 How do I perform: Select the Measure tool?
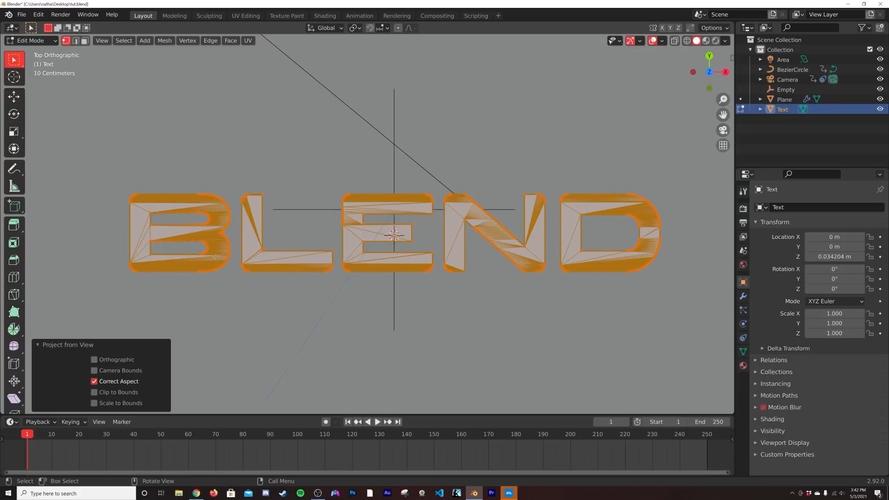click(x=14, y=186)
